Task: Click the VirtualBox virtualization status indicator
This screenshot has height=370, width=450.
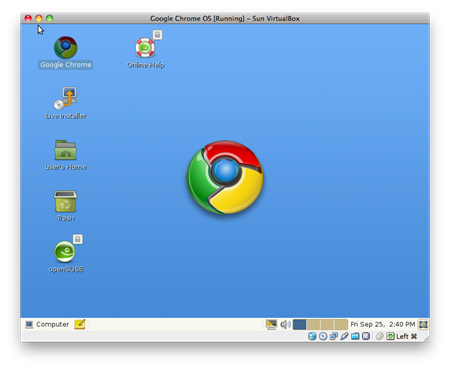Action: point(366,336)
